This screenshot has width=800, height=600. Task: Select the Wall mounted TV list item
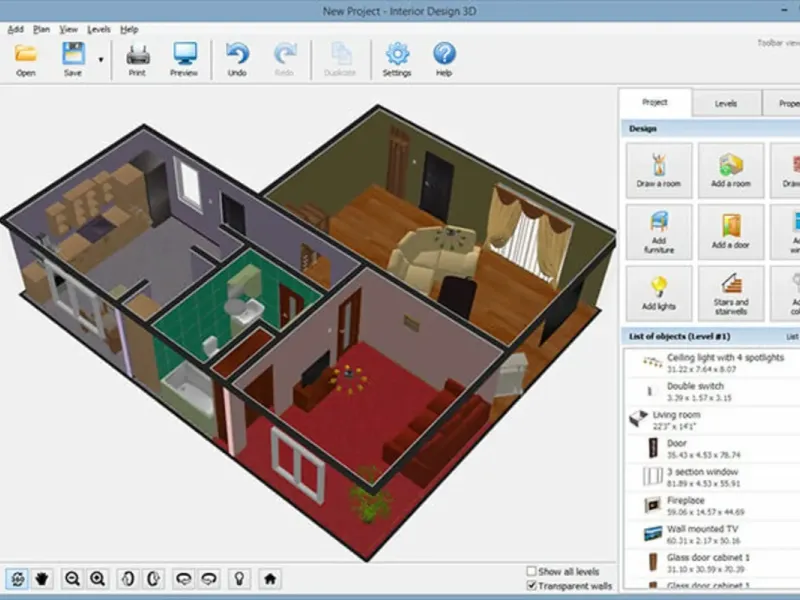tap(711, 534)
